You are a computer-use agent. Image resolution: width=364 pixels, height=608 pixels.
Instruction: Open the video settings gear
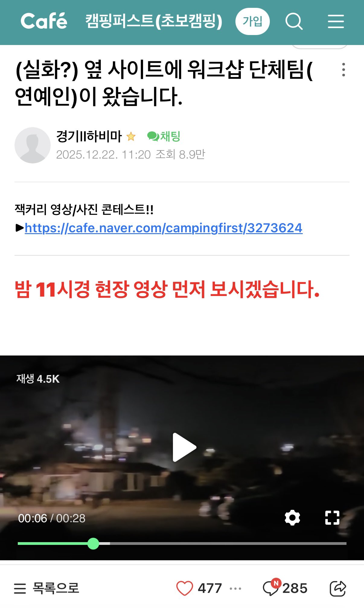tap(292, 518)
